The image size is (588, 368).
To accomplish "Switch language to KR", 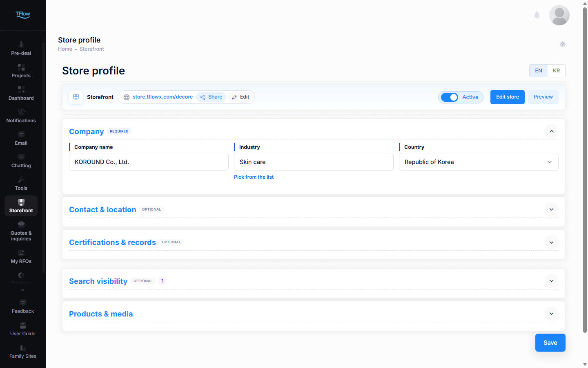I will click(557, 71).
